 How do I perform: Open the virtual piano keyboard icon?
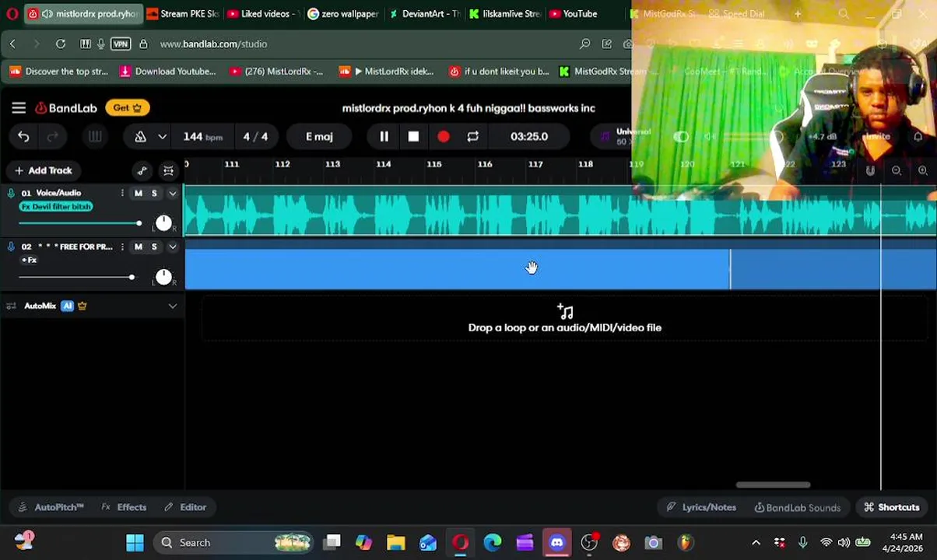click(x=95, y=137)
